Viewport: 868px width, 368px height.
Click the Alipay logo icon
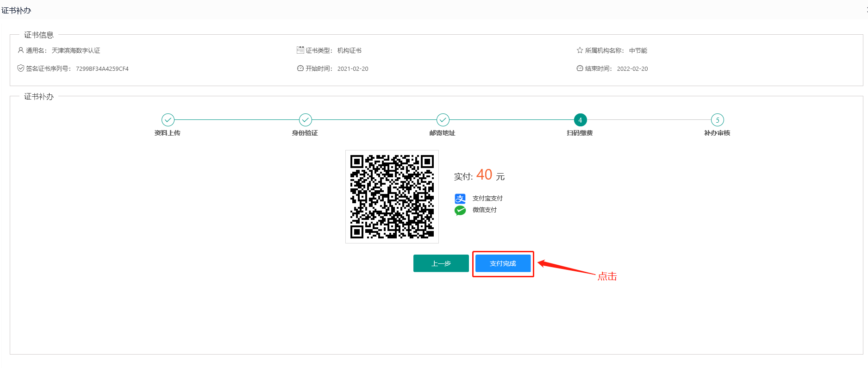coord(460,199)
